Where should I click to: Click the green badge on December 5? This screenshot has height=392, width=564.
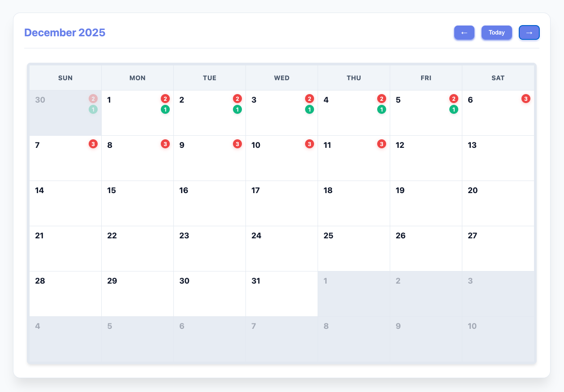pyautogui.click(x=453, y=109)
